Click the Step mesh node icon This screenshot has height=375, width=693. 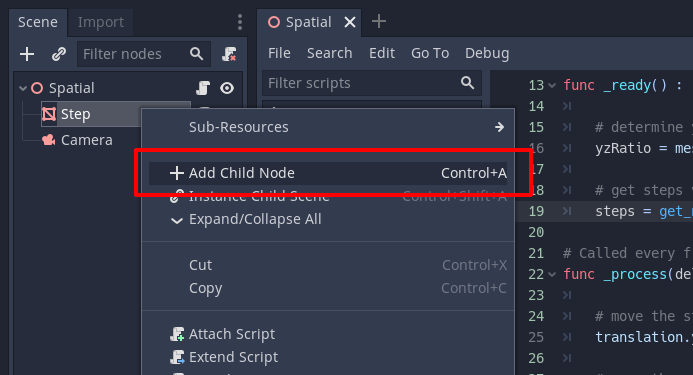pos(49,114)
